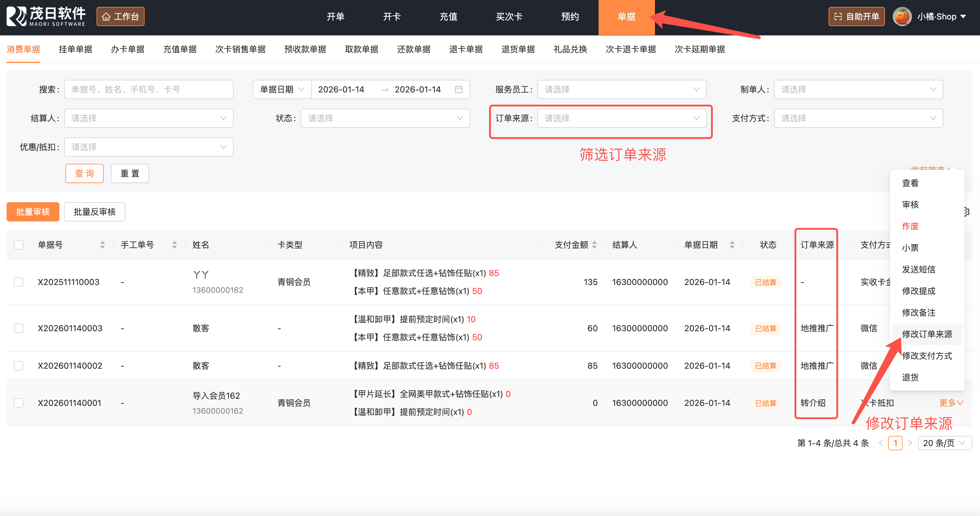Expand the order source dropdown
Viewport: 980px width, 516px height.
622,118
